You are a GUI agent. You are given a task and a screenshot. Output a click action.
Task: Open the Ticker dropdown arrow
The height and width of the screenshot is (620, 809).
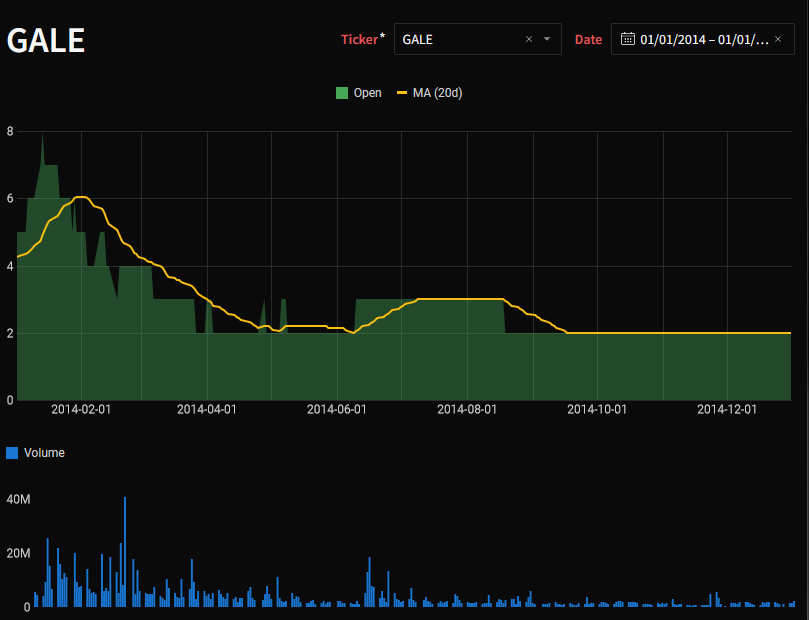(547, 40)
